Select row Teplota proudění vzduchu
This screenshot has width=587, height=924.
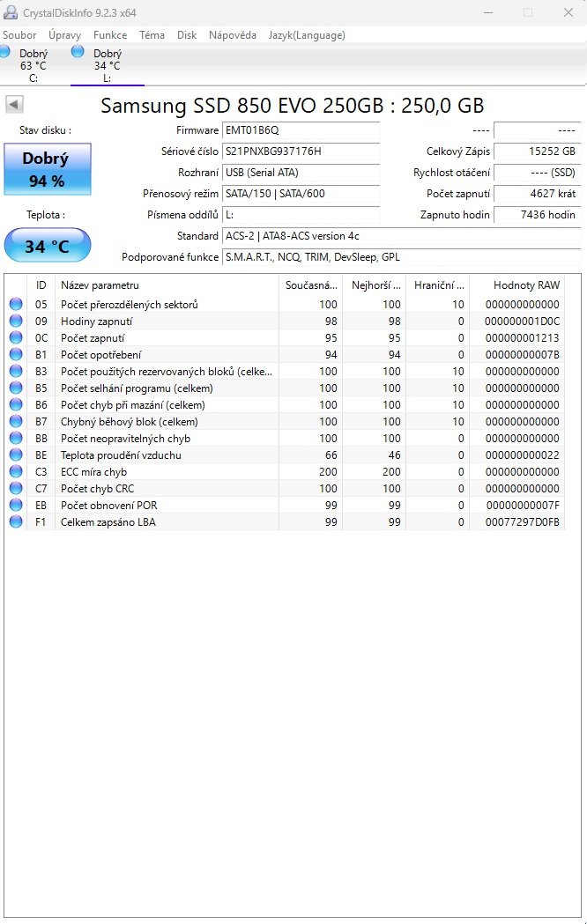point(285,455)
